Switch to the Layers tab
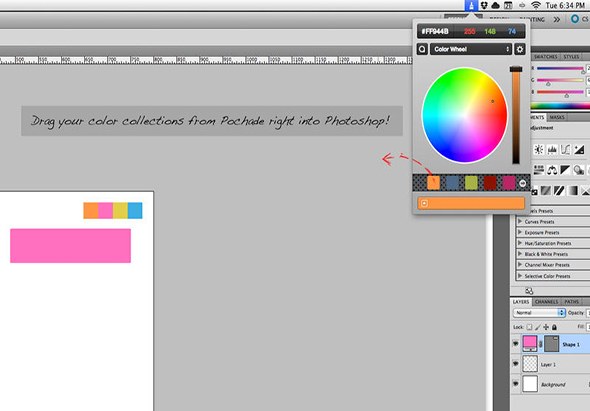Image resolution: width=590 pixels, height=411 pixels. [x=521, y=302]
